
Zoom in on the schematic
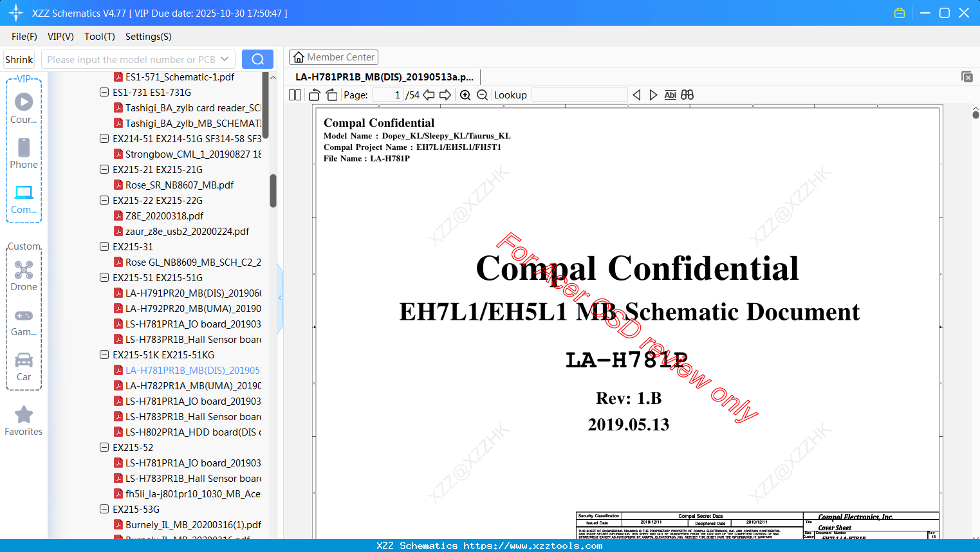[x=465, y=95]
